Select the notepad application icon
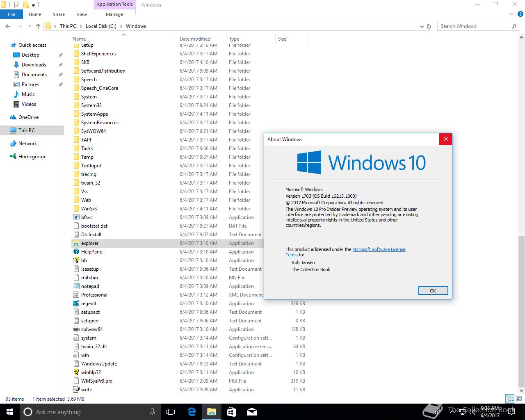This screenshot has height=420, width=525. coord(76,286)
